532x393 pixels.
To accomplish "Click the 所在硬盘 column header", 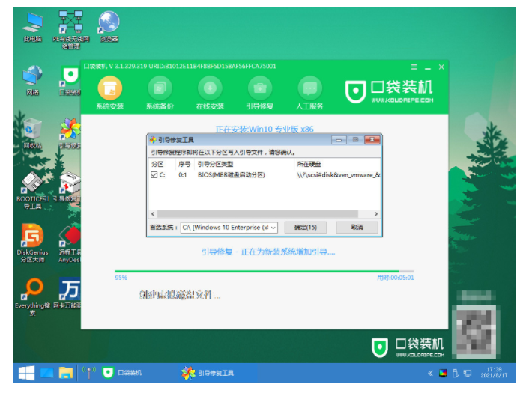I will (315, 163).
